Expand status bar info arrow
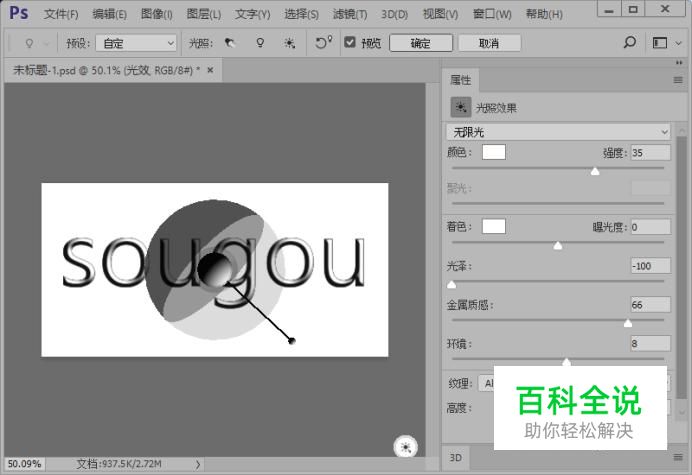Viewport: 692px width, 475px height. [198, 464]
